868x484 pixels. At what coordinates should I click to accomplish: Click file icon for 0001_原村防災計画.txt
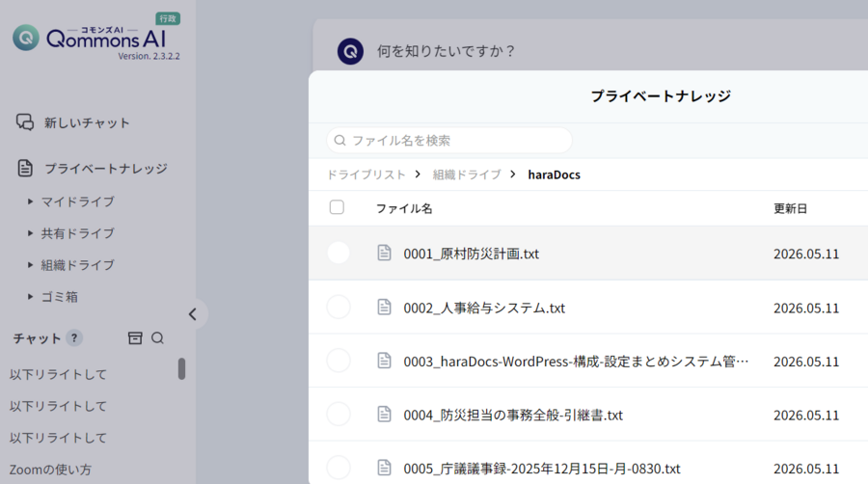[384, 253]
